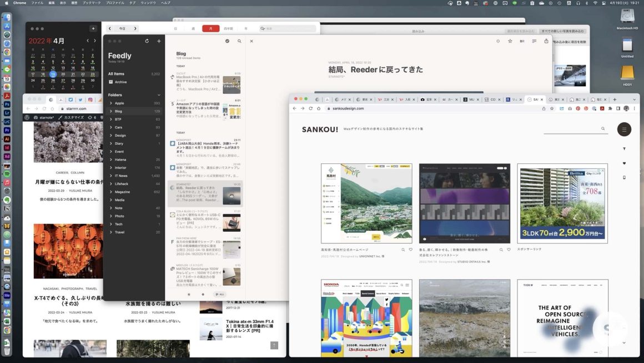Show only starred items filter

tap(189, 294)
